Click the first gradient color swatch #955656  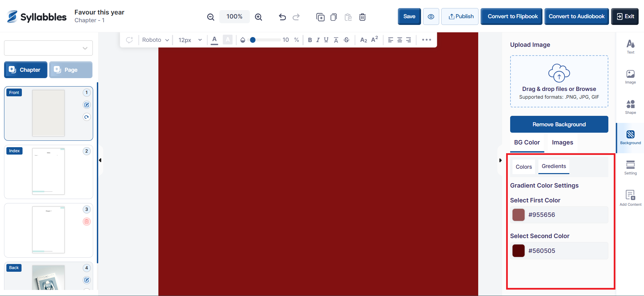click(x=518, y=215)
